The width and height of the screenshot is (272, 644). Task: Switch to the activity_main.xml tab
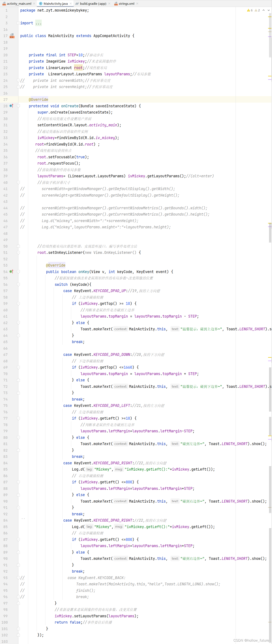click(19, 4)
